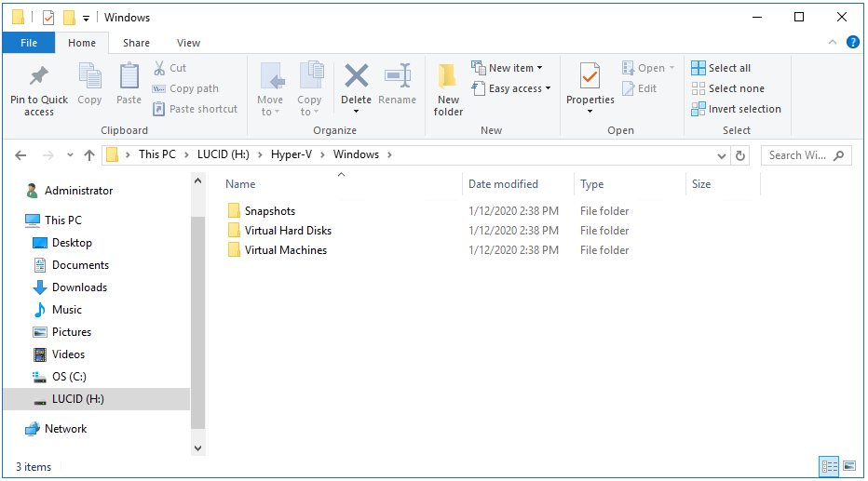868x481 pixels.
Task: Switch to the View ribbon tab
Action: (x=188, y=43)
